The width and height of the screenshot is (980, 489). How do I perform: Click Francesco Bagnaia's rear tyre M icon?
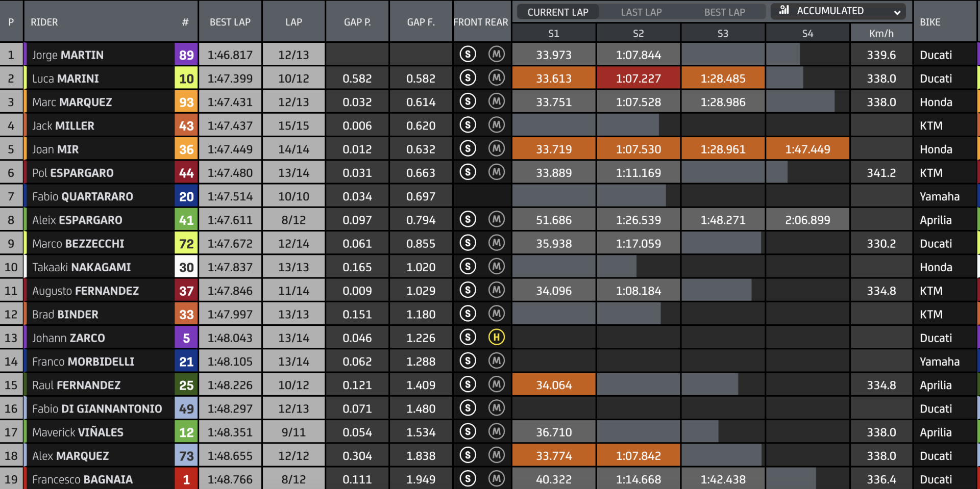[496, 479]
